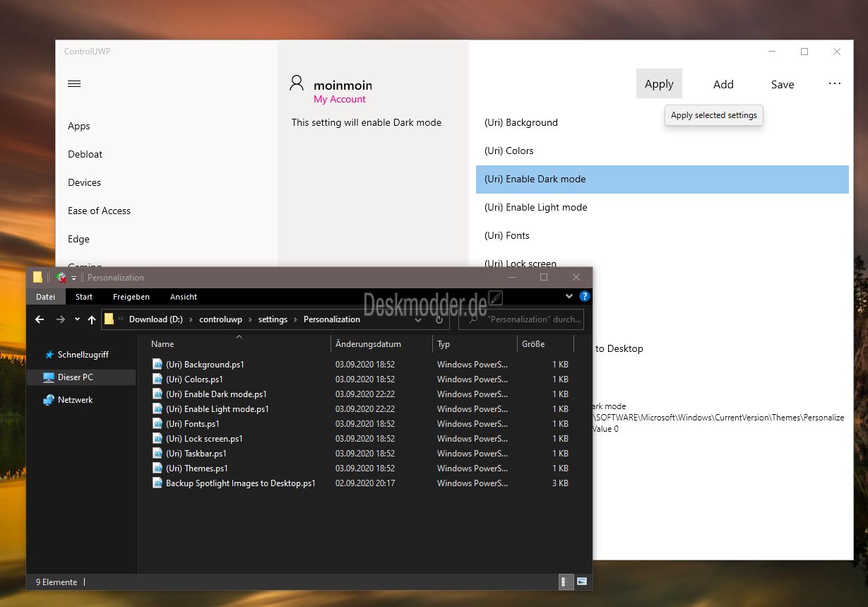Click the Explorer search input field
The image size is (868, 607).
point(521,319)
